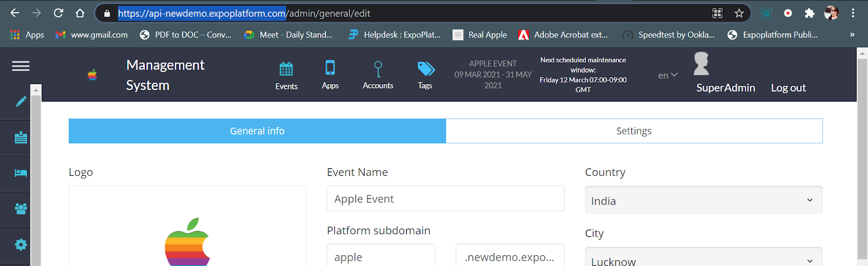
Task: Open Meet - Daily Stand bookmark
Action: pyautogui.click(x=289, y=35)
